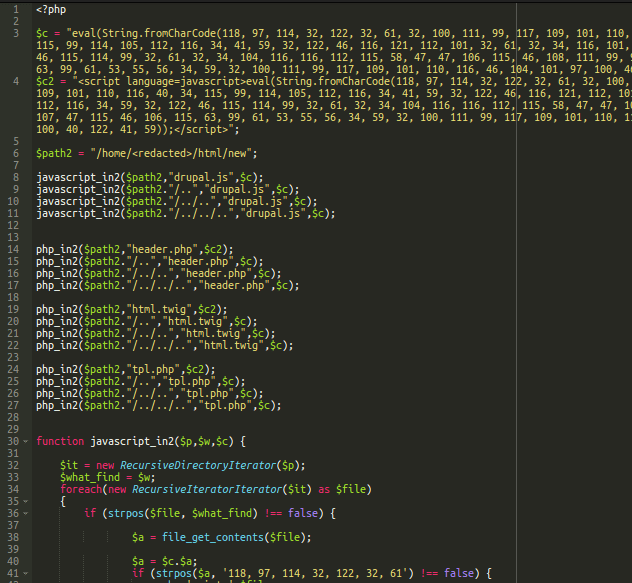Viewport: 632px width, 583px height.
Task: Collapse the fold arrow at line 41
Action: (x=26, y=573)
